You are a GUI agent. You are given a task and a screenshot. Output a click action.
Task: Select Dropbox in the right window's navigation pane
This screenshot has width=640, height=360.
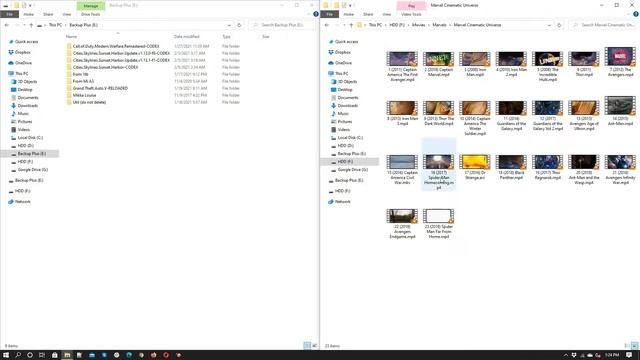coord(339,52)
